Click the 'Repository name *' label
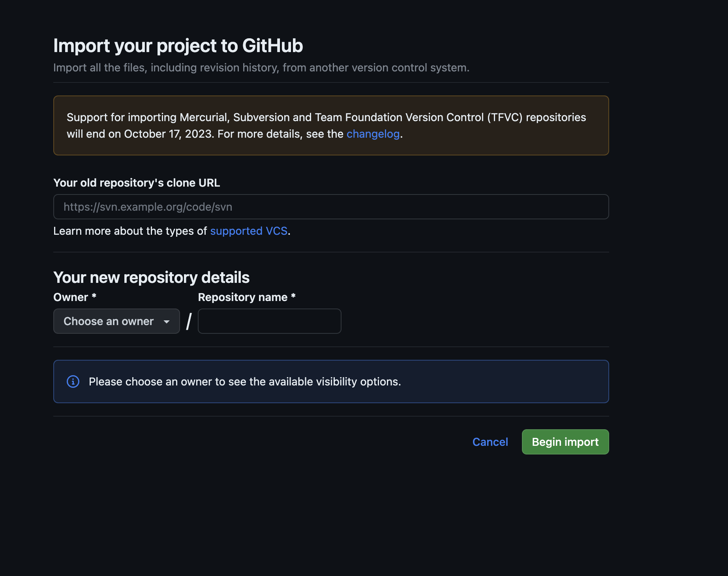 (x=247, y=297)
